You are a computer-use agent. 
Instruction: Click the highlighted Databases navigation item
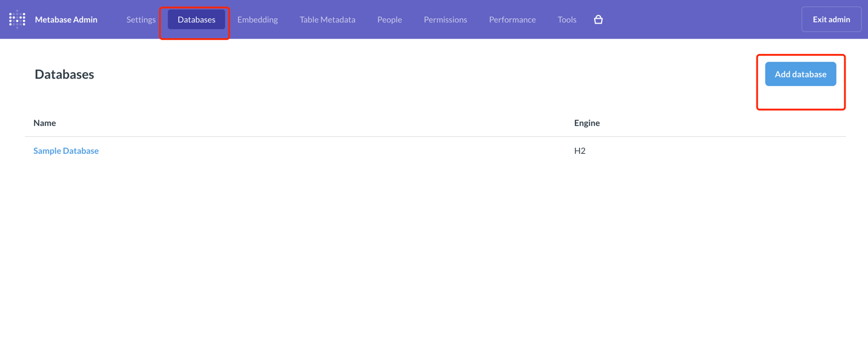[196, 19]
